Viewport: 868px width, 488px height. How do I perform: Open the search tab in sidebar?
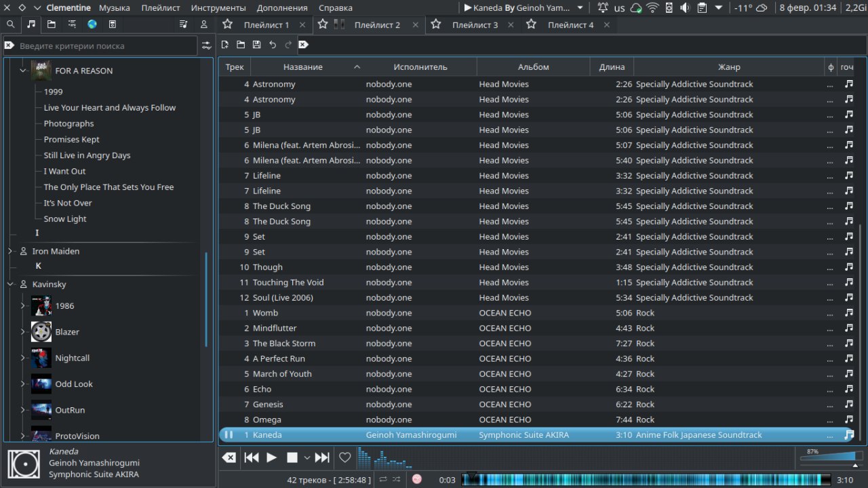click(10, 24)
